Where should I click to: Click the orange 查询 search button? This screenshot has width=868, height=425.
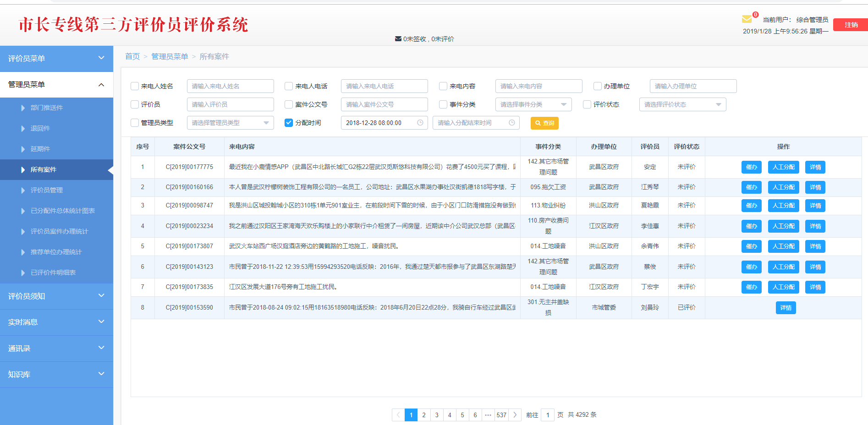[x=544, y=123]
